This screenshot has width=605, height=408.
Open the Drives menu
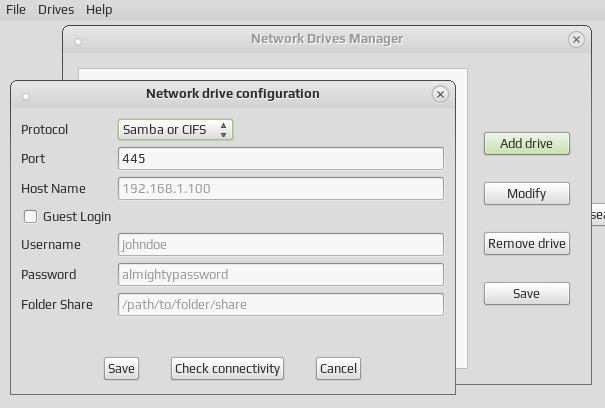coord(56,9)
